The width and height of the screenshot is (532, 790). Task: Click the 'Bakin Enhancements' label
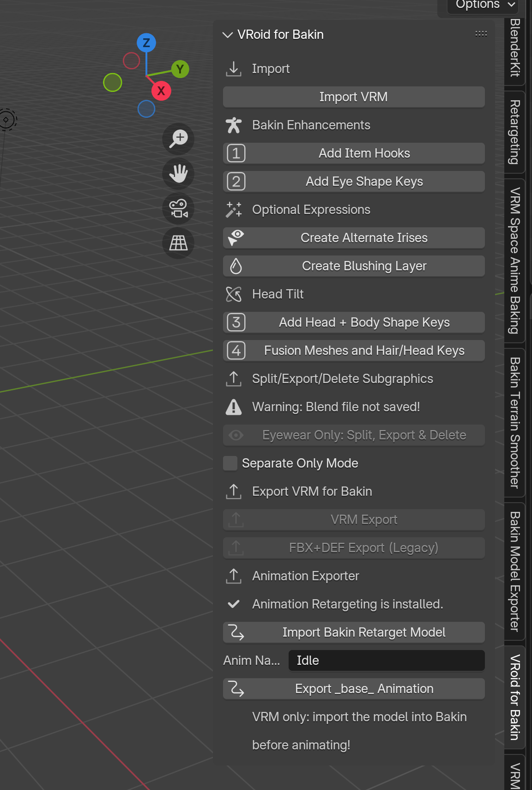pos(311,125)
